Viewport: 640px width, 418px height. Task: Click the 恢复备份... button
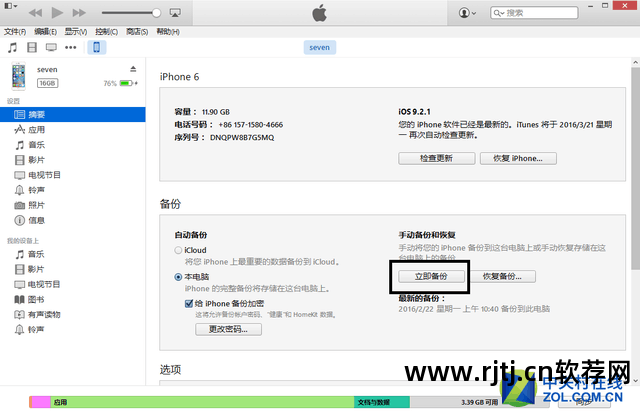(x=502, y=276)
